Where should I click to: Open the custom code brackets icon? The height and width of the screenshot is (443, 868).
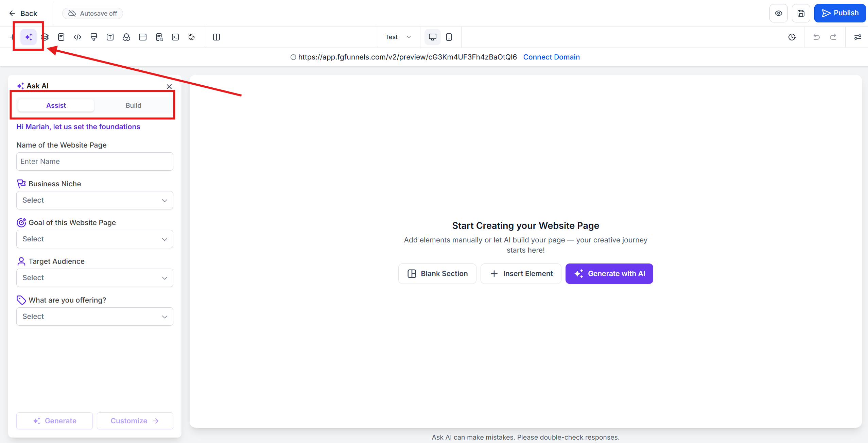tap(77, 37)
